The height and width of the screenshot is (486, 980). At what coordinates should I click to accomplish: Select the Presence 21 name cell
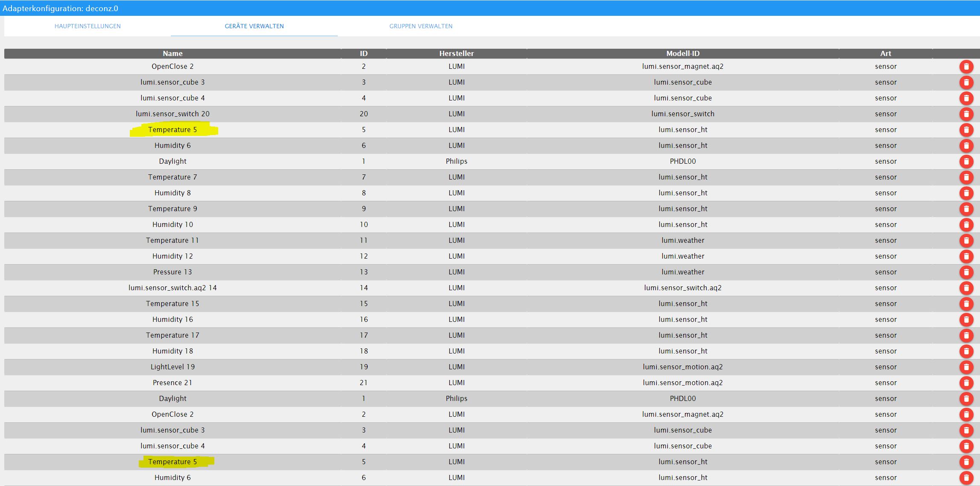coord(173,383)
